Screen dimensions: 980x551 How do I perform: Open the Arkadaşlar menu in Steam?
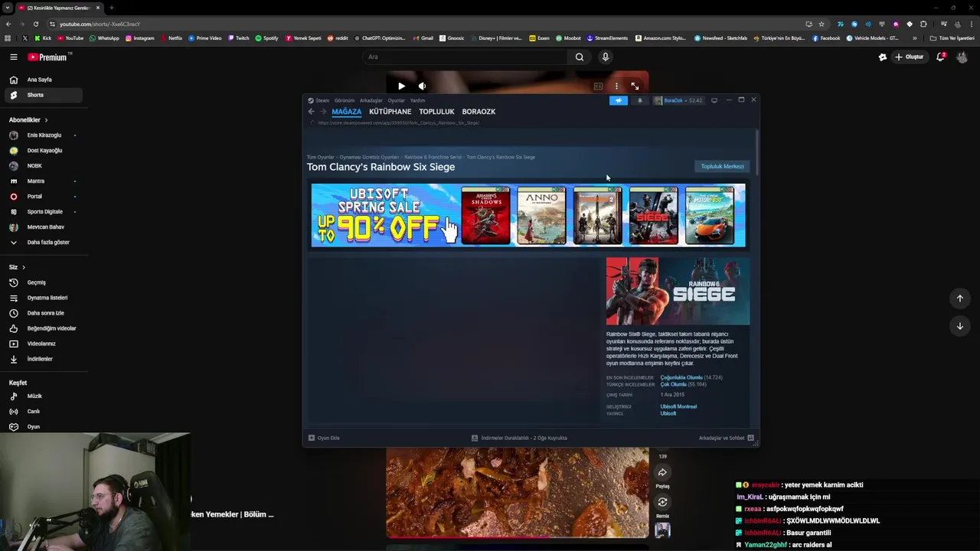click(371, 100)
